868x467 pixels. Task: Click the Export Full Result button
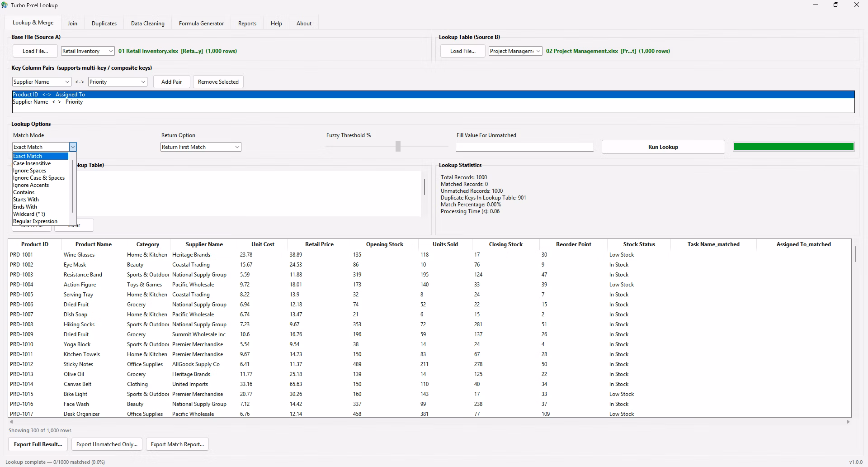(x=38, y=444)
